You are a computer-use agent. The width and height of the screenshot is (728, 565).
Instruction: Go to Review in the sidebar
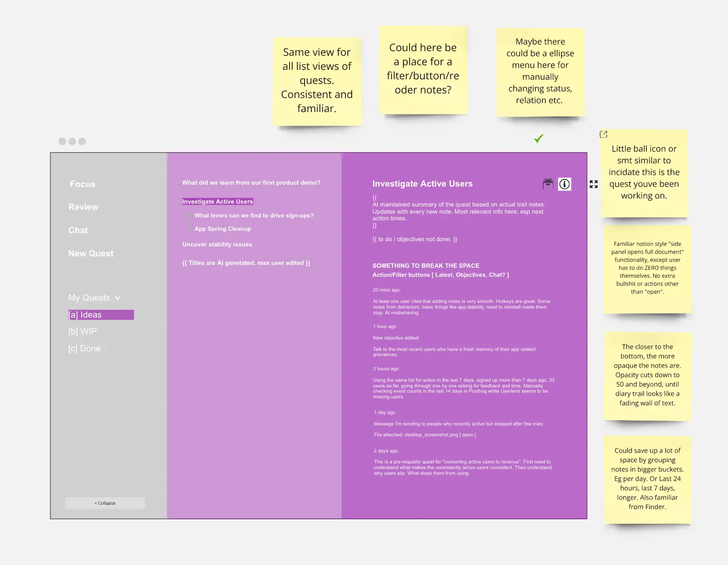[x=84, y=207]
